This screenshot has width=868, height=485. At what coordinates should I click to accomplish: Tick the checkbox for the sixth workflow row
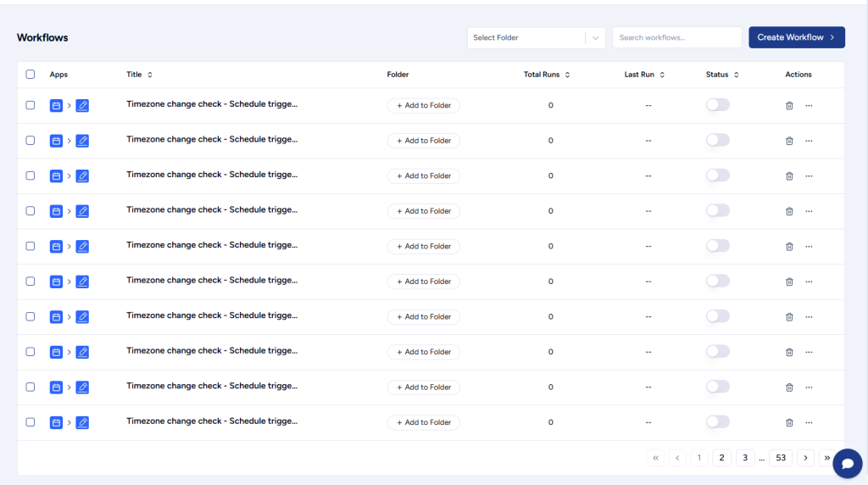[31, 282]
